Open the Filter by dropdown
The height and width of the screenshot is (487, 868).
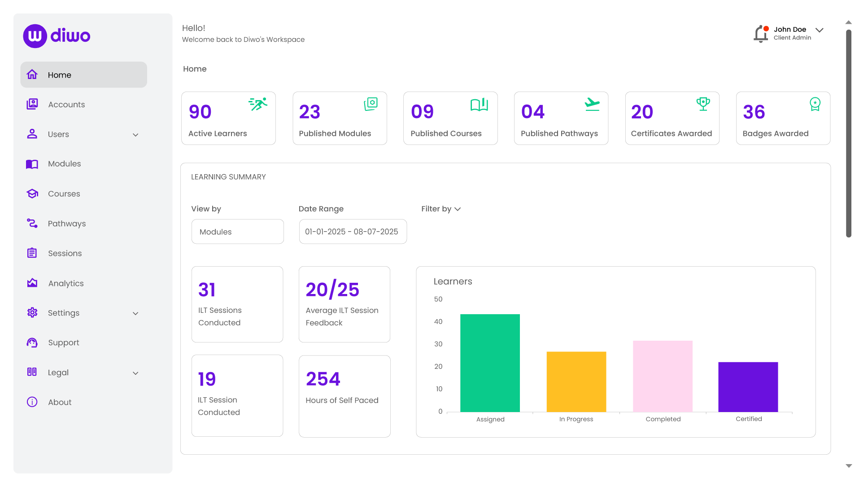click(x=441, y=209)
